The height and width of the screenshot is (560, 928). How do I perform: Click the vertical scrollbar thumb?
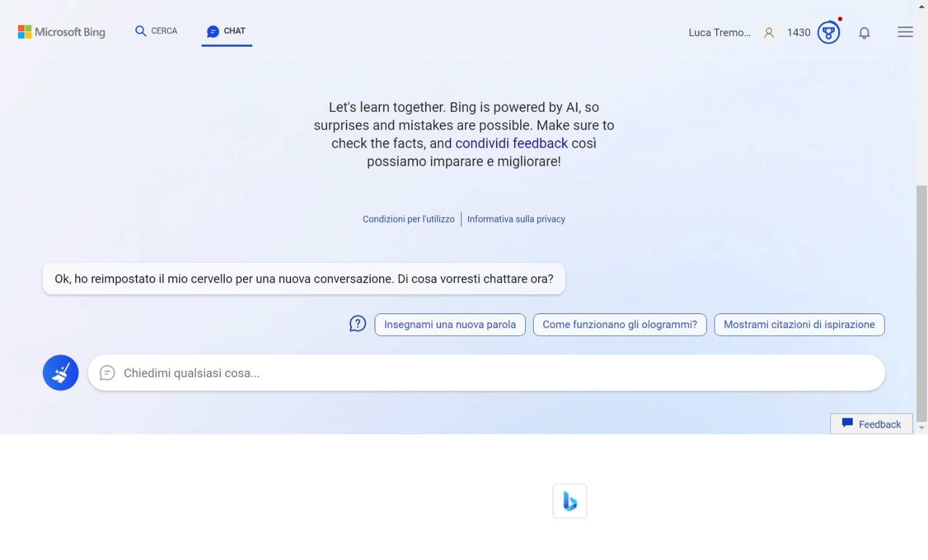pos(921,303)
